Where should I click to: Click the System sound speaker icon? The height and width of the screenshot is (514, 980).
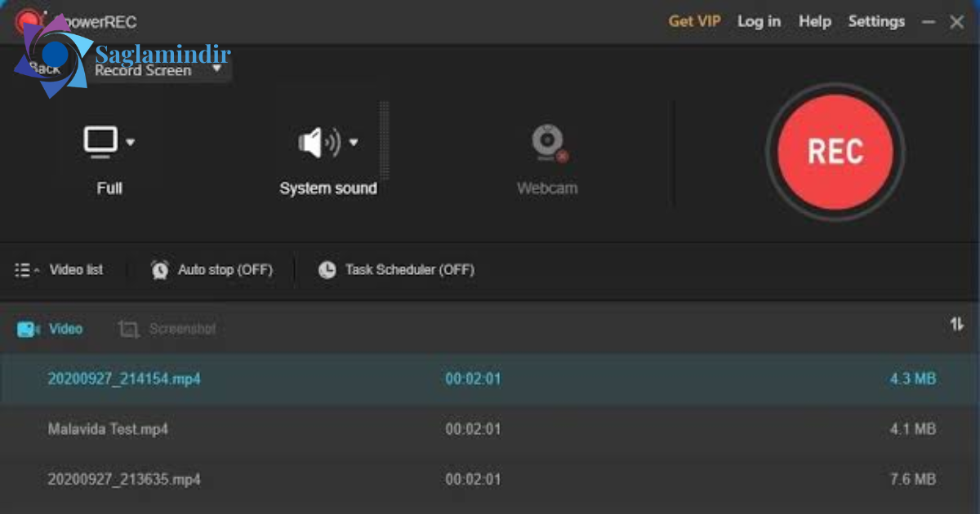point(318,143)
